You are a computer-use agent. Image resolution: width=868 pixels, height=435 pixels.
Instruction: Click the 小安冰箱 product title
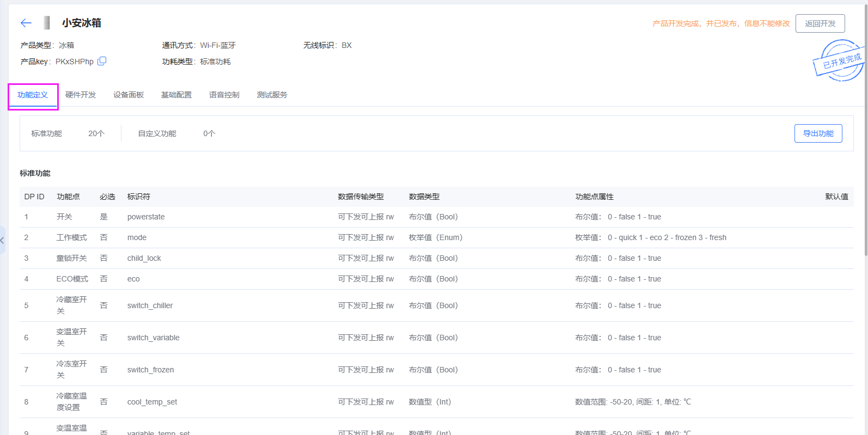[82, 23]
